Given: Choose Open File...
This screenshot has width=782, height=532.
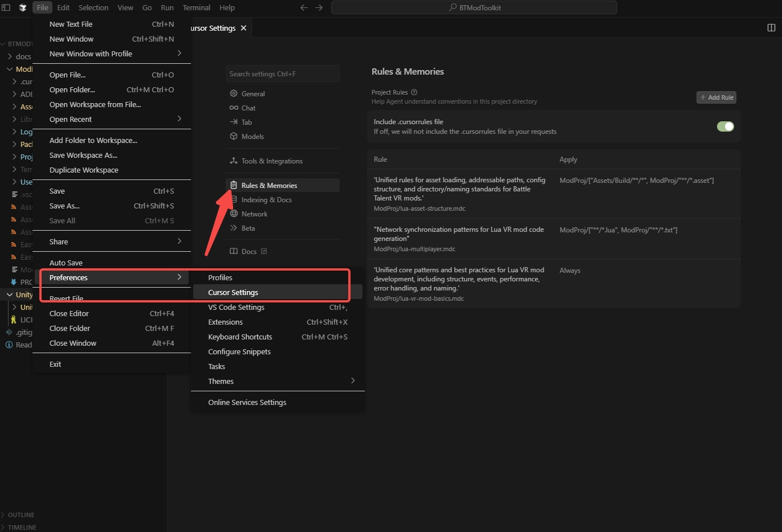Looking at the screenshot, I should (112, 75).
